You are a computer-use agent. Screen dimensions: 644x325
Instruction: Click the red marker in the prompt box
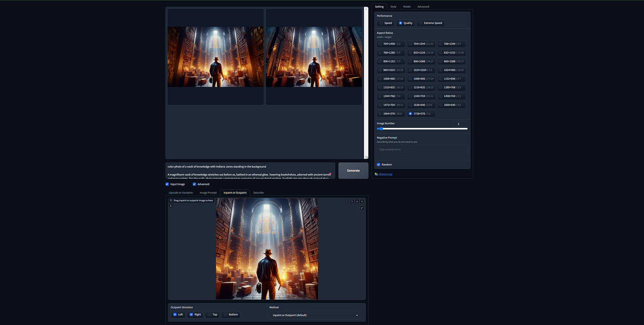coord(330,174)
